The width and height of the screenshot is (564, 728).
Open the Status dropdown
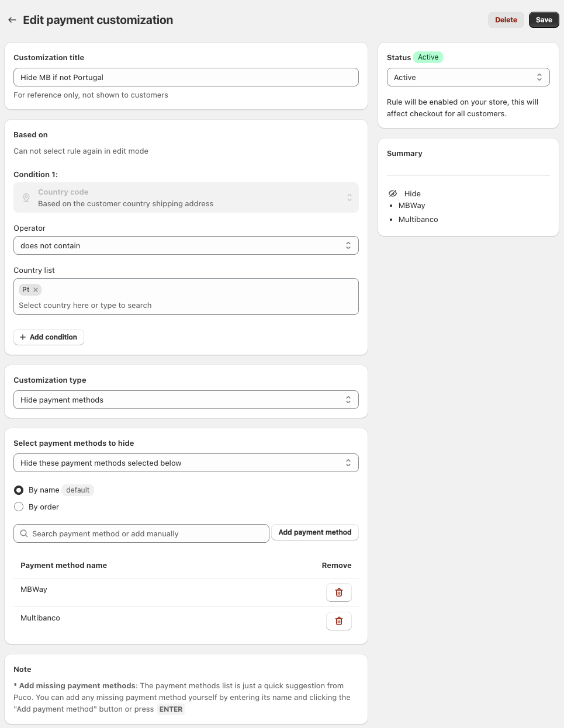(x=468, y=77)
